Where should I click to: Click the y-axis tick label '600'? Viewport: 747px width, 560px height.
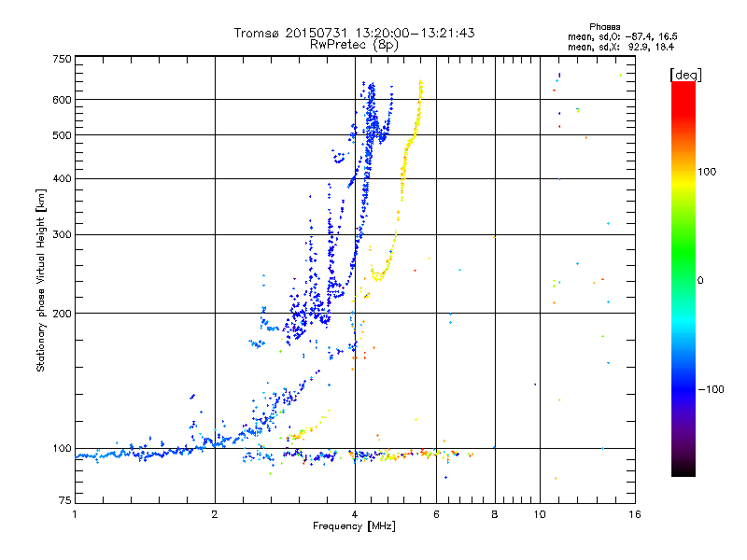click(62, 100)
